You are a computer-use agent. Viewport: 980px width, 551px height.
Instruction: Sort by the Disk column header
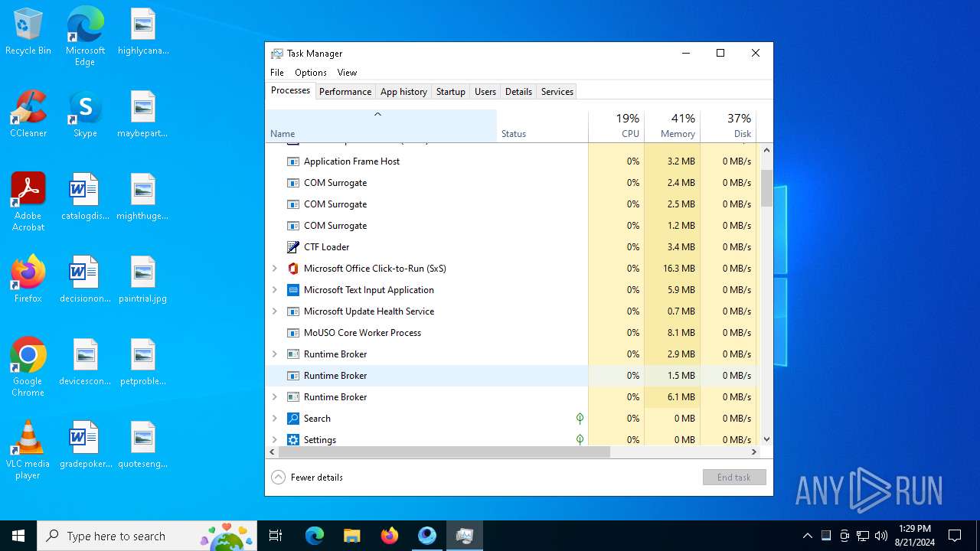(x=728, y=126)
